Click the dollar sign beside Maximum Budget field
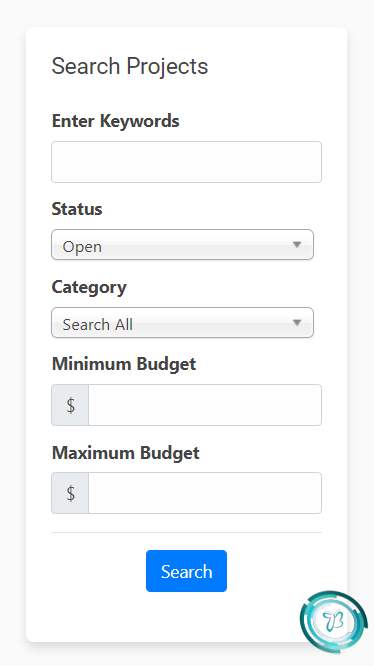 pos(70,493)
